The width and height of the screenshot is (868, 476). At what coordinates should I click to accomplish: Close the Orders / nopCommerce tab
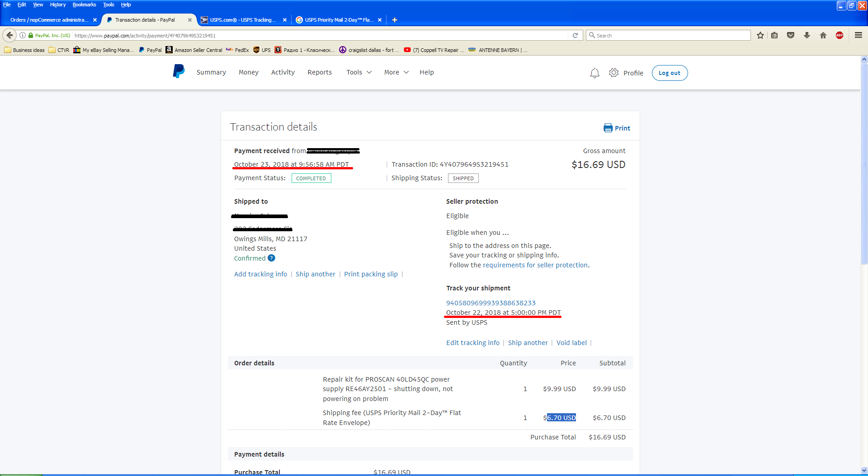pos(95,20)
